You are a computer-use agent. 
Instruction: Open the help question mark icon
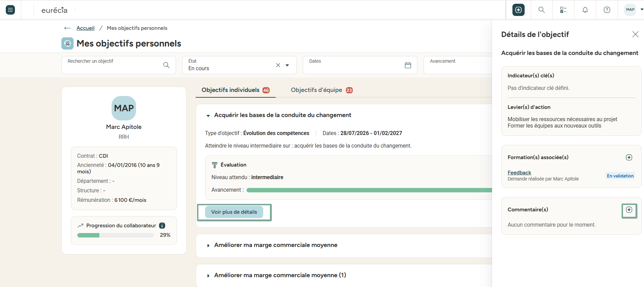(x=607, y=10)
